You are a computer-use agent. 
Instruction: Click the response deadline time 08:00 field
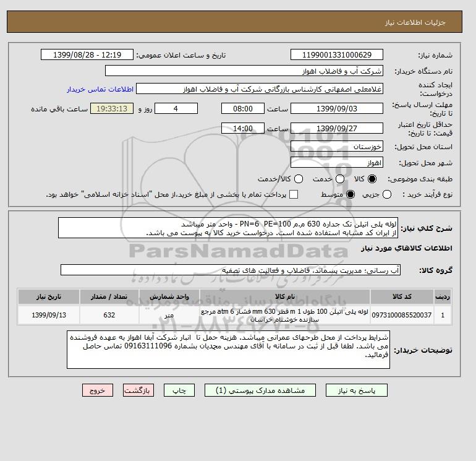point(243,108)
